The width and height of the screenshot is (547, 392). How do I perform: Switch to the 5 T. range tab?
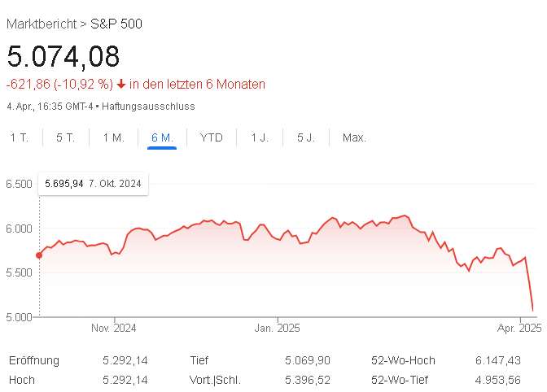click(x=66, y=137)
